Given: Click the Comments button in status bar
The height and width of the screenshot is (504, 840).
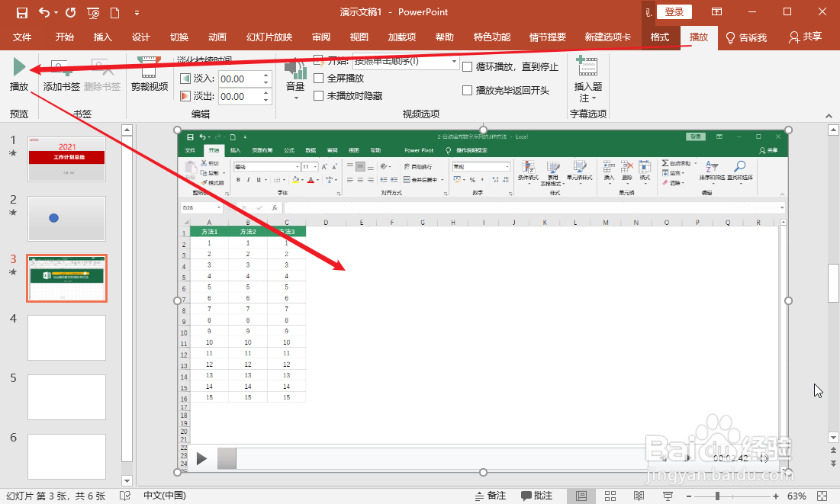Looking at the screenshot, I should click(x=536, y=496).
